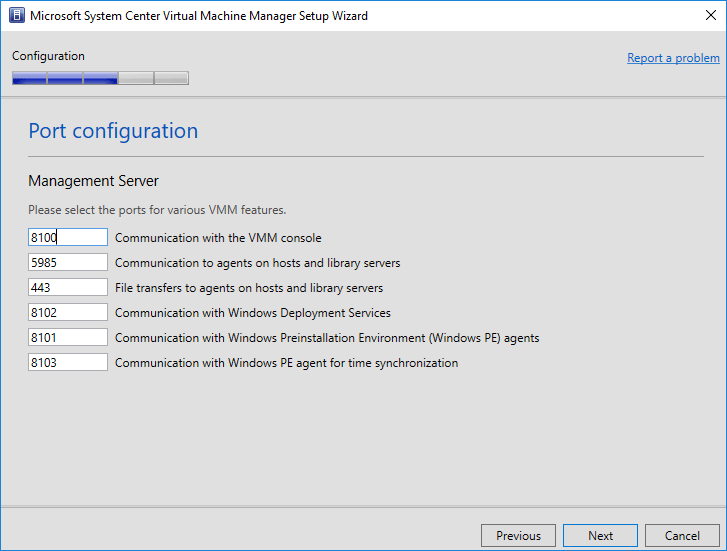727x551 pixels.
Task: Click the Windows PE agent time synchronization label
Action: (286, 363)
